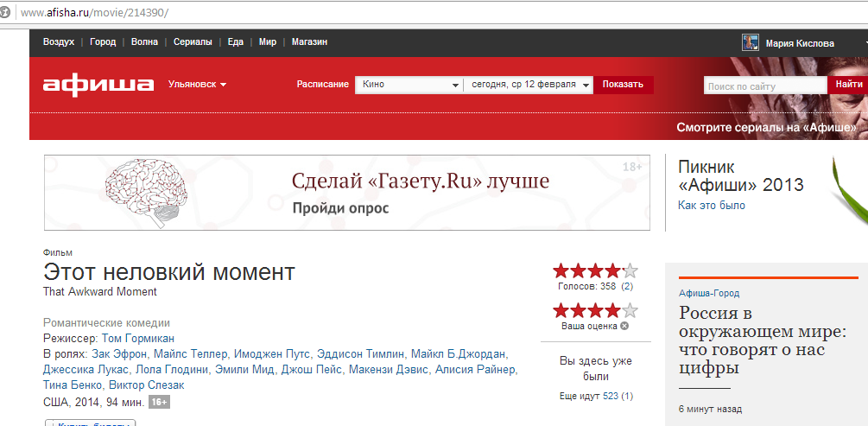Open Майкл Б.Джордан link

point(460,354)
